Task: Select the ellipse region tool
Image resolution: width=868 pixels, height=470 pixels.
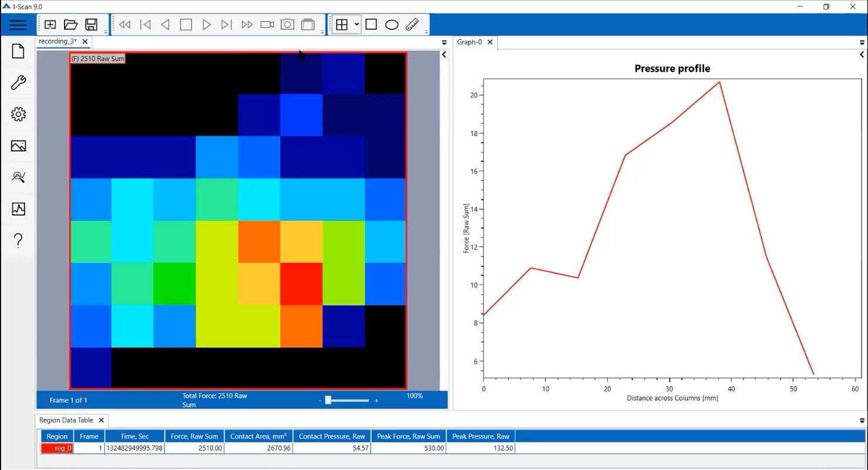Action: click(x=392, y=25)
